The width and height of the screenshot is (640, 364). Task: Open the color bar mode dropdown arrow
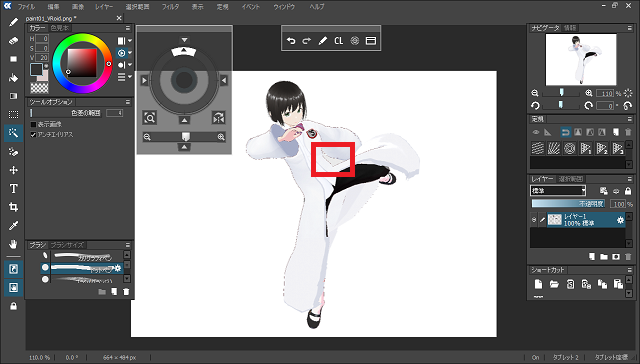(x=130, y=40)
